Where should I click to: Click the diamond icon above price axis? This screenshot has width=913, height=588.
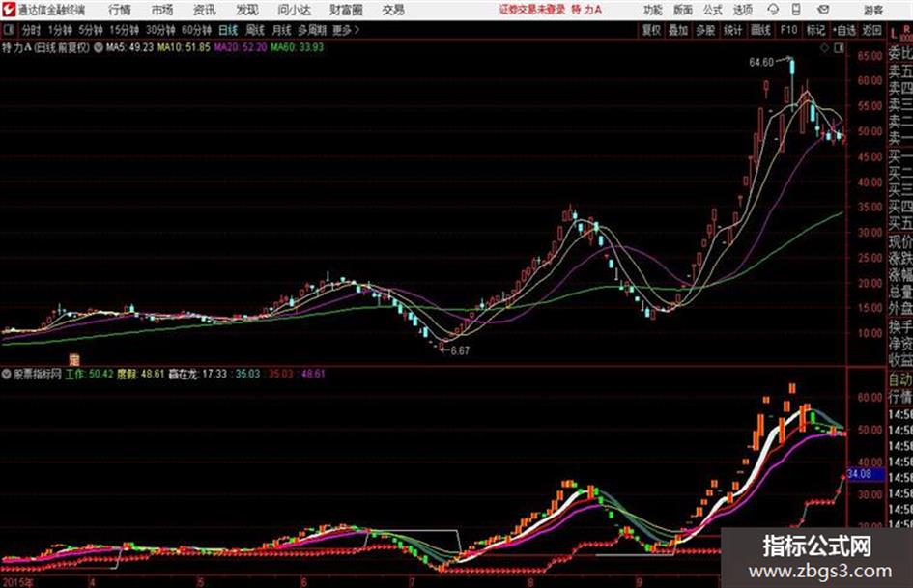point(824,48)
